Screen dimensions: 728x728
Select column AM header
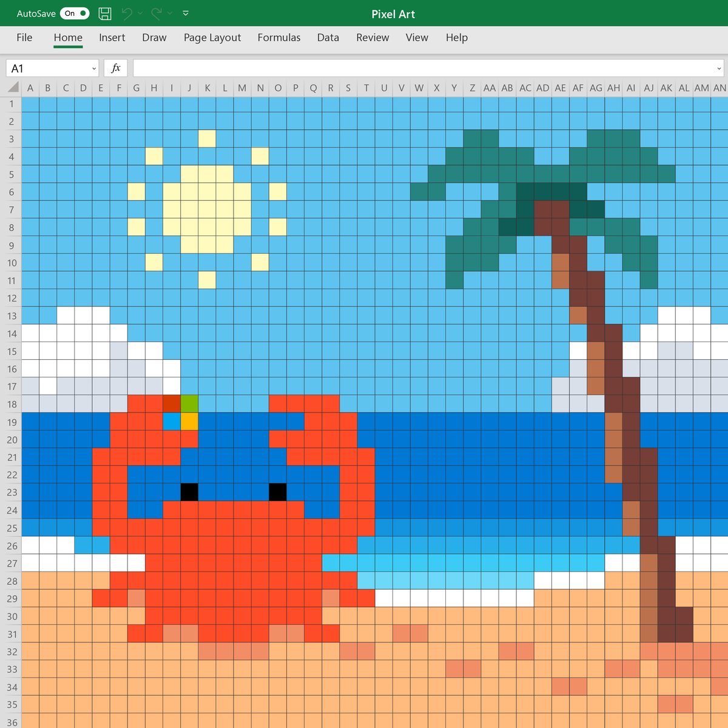pos(702,88)
